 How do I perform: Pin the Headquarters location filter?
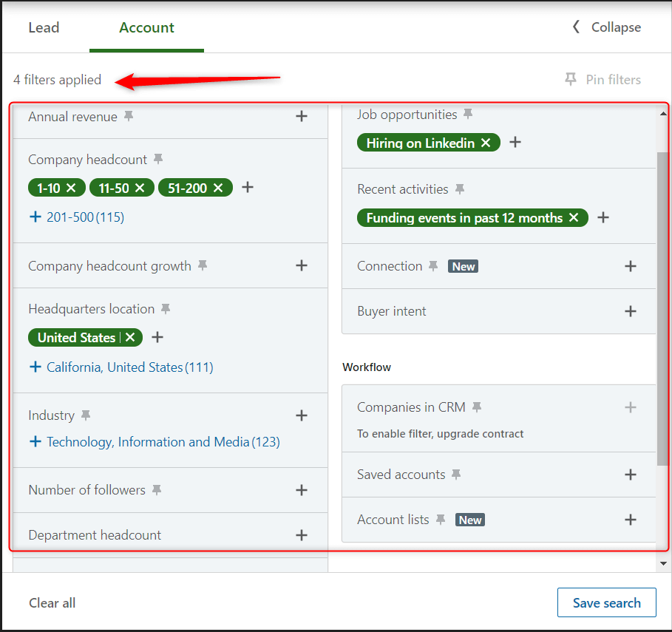[x=166, y=308]
